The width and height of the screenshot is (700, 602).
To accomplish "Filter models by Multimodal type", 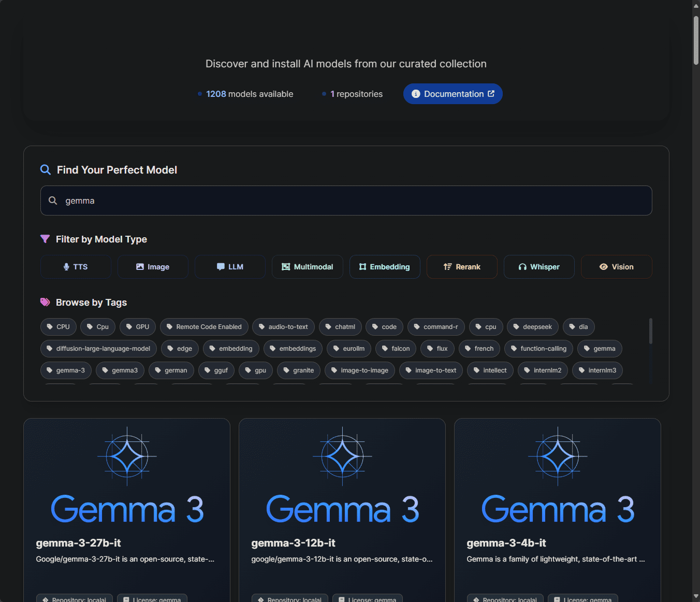I will click(x=308, y=267).
